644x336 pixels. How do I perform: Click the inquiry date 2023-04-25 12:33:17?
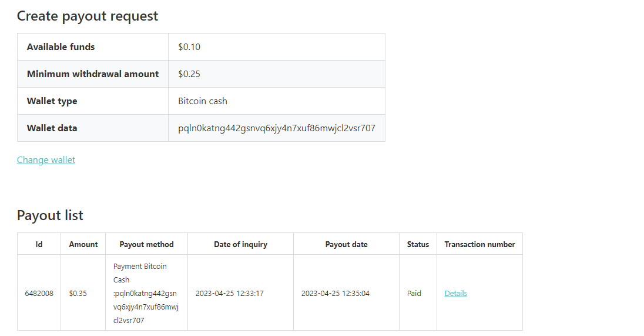(x=229, y=294)
